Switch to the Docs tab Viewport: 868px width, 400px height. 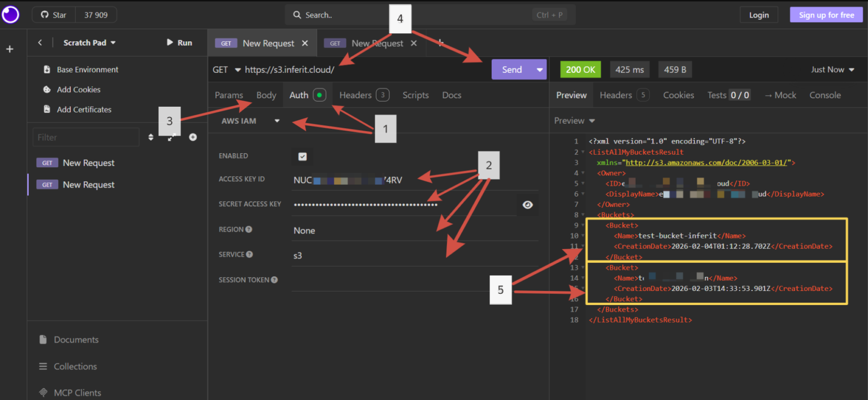click(x=452, y=95)
